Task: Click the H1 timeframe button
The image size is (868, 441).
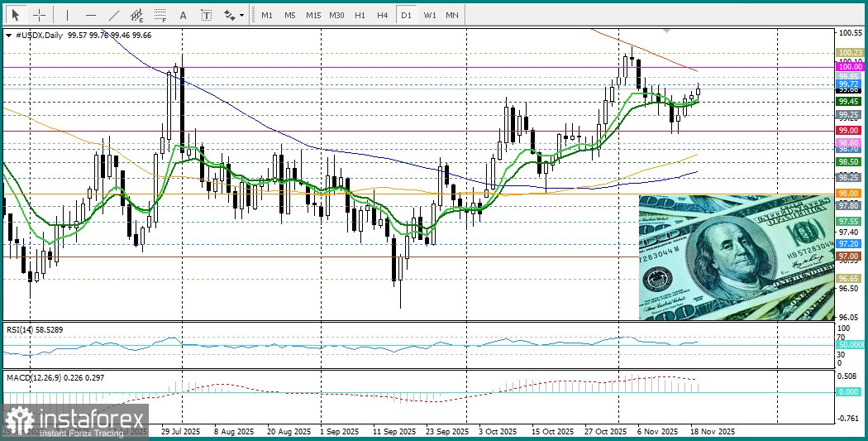Action: coord(360,15)
